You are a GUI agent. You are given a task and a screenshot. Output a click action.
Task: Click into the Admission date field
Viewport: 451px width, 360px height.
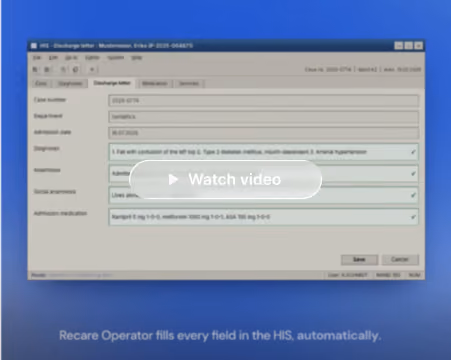(x=263, y=133)
